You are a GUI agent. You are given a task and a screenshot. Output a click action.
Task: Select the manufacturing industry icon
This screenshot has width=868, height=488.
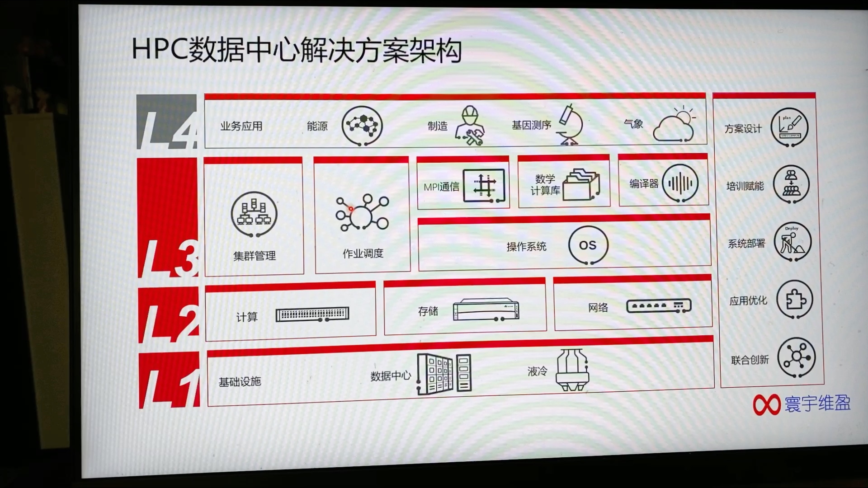click(x=471, y=125)
